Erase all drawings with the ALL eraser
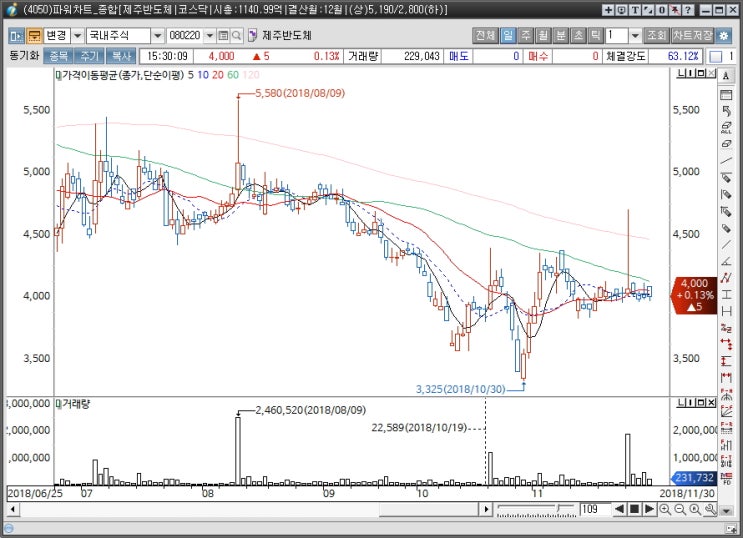The height and width of the screenshot is (538, 743). (x=726, y=128)
